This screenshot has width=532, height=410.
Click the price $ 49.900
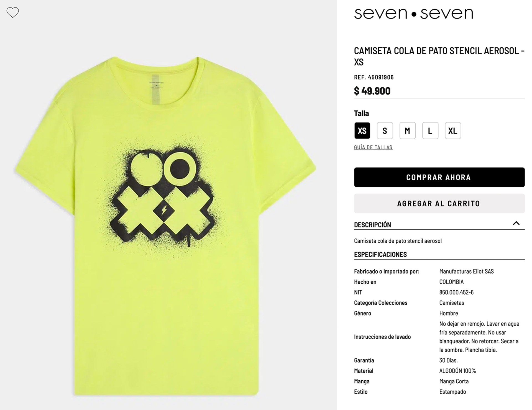(x=372, y=91)
